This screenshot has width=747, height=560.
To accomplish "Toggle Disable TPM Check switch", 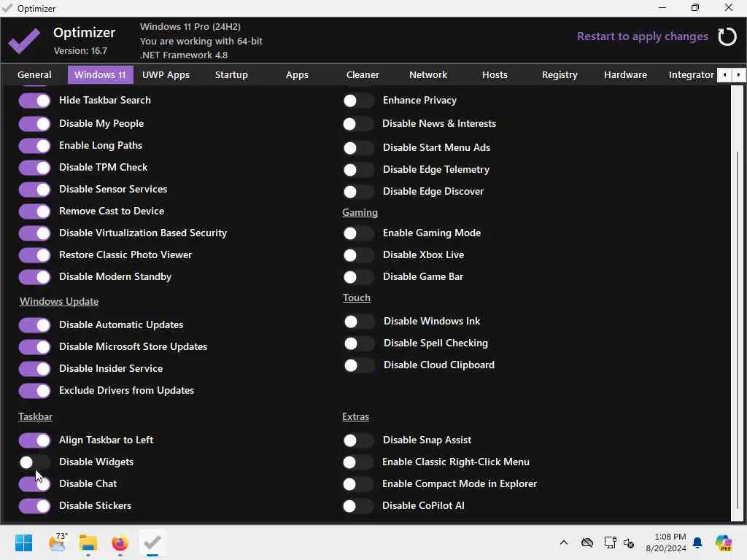I will point(34,168).
